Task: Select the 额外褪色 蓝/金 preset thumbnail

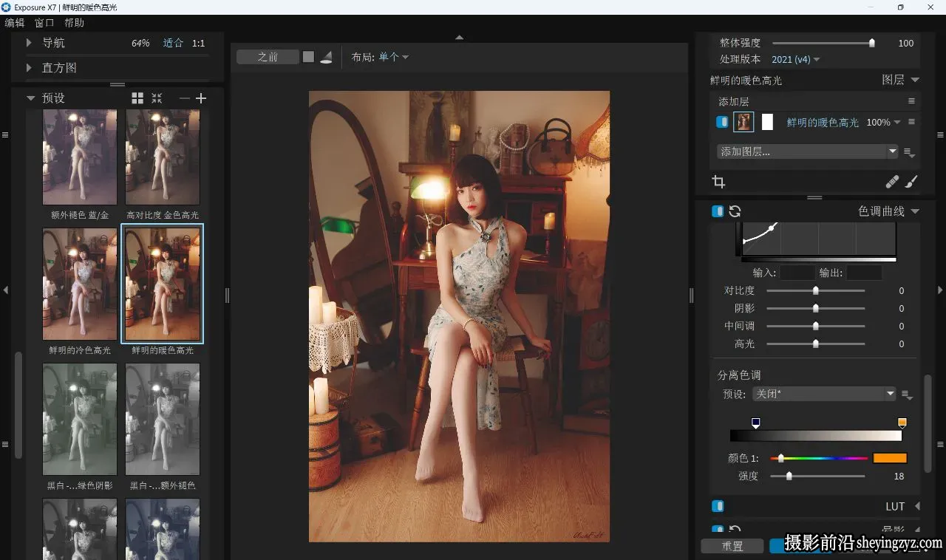Action: click(80, 157)
